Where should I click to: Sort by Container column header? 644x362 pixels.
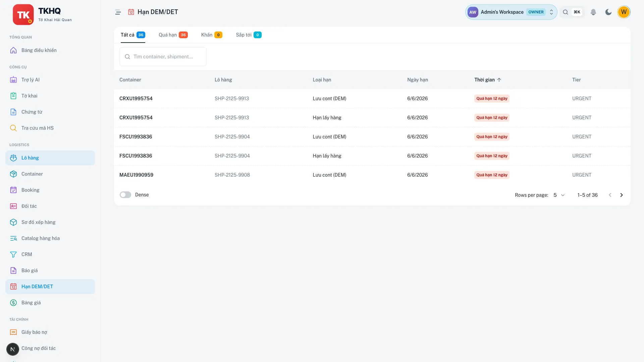pyautogui.click(x=130, y=80)
